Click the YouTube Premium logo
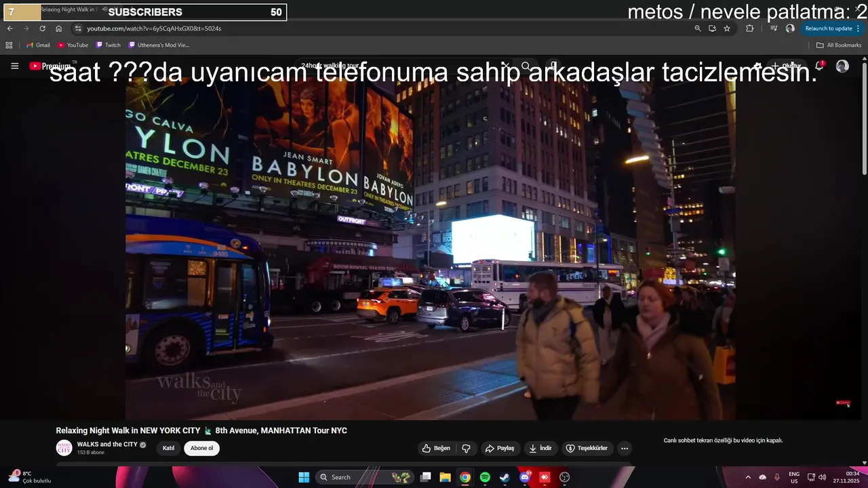 coord(51,66)
